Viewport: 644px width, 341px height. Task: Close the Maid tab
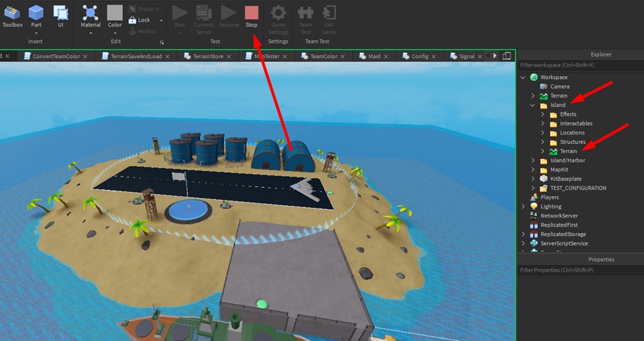386,57
